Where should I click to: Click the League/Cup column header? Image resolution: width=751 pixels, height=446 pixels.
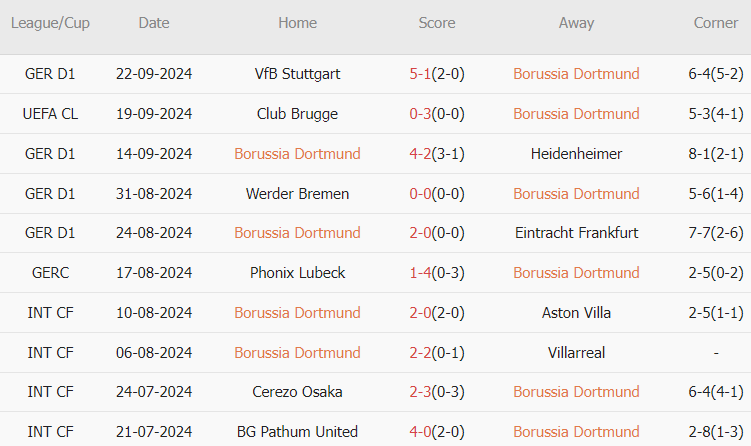[50, 23]
